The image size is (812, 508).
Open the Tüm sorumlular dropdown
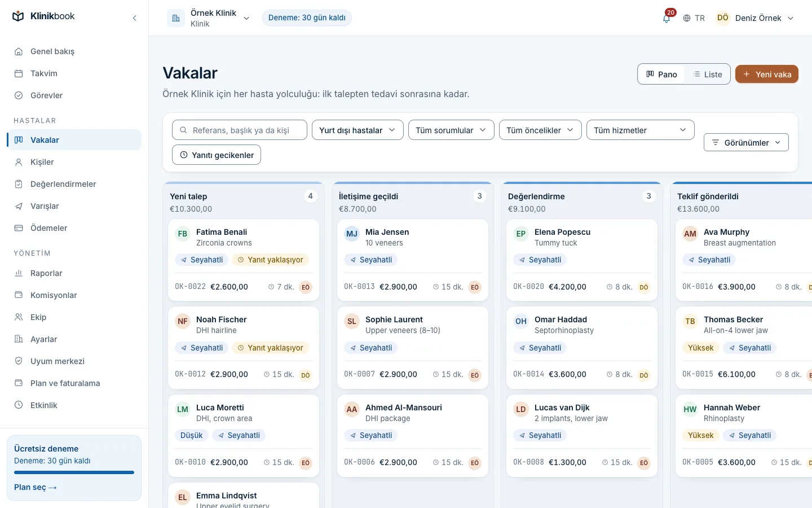pos(451,130)
